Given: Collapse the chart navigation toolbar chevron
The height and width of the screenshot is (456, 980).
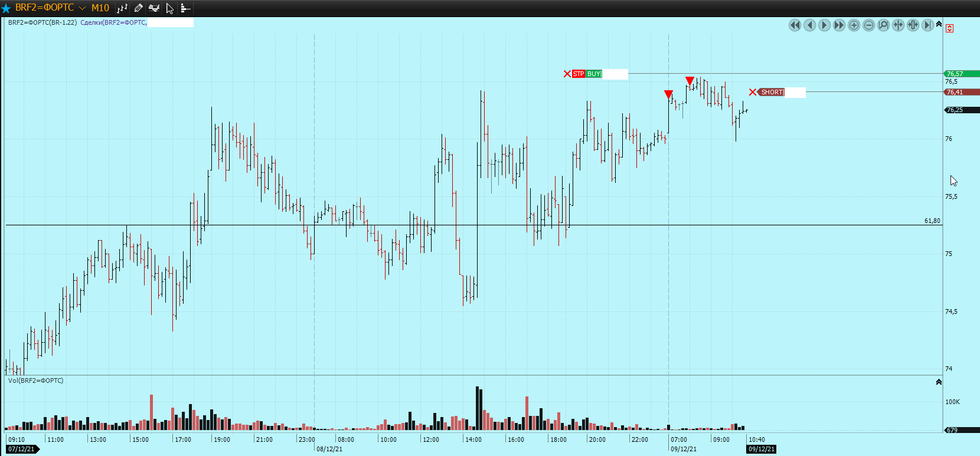Looking at the screenshot, I should 939,24.
